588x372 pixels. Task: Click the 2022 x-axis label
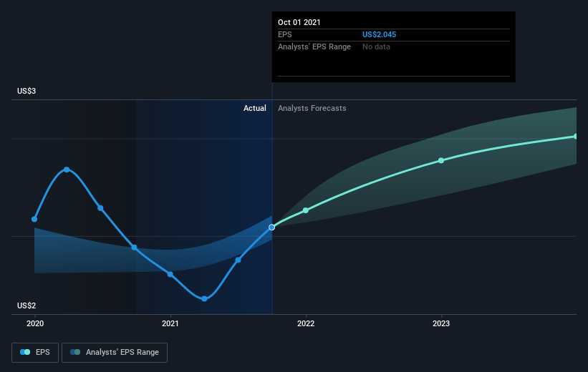click(306, 323)
